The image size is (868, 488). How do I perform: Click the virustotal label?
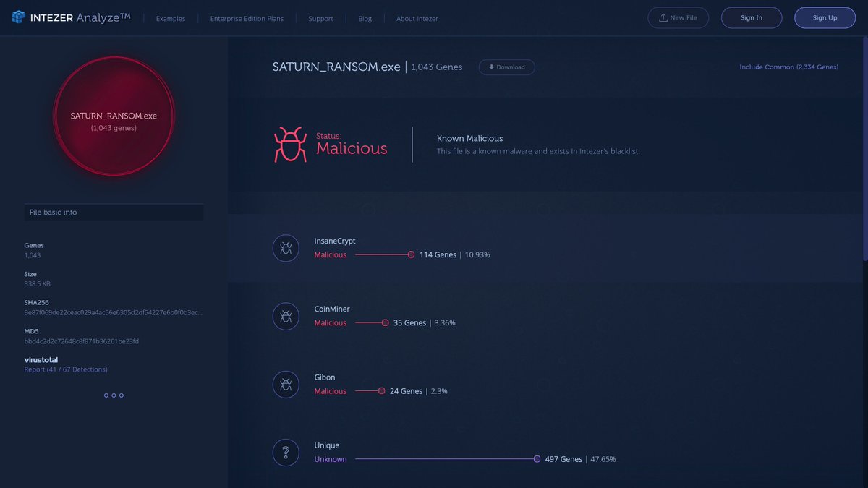[x=41, y=359]
